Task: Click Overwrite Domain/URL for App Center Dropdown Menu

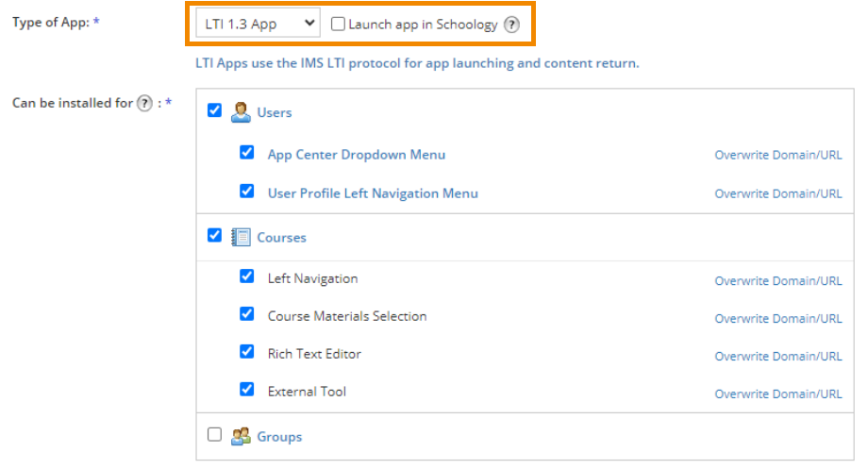Action: click(777, 156)
